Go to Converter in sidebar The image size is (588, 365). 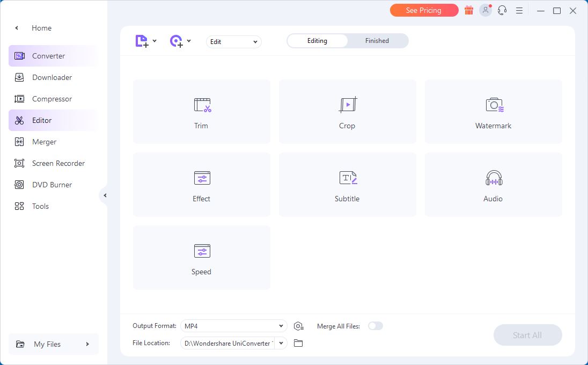53,56
